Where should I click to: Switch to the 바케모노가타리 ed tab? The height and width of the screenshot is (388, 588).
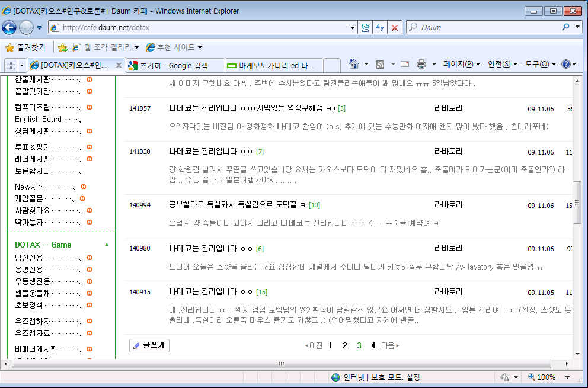[x=275, y=65]
